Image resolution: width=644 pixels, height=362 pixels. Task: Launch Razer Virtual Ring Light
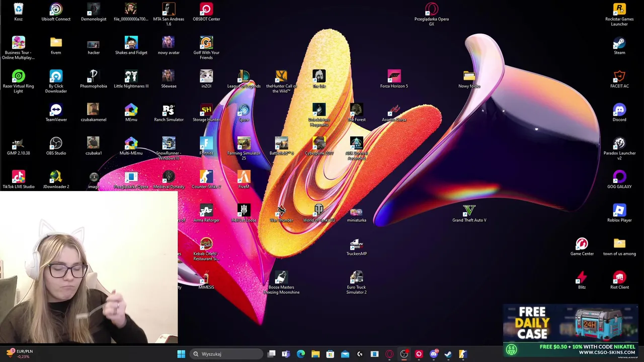click(x=18, y=81)
